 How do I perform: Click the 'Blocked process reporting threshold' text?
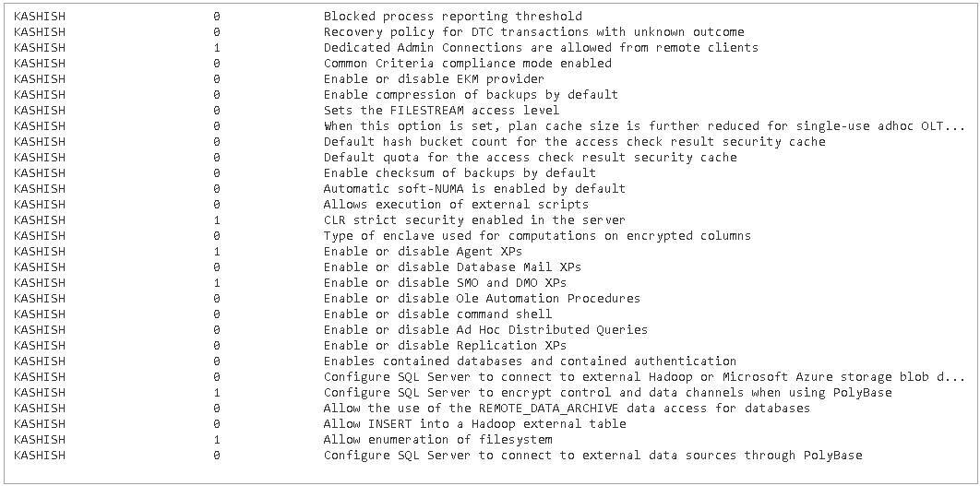pos(452,16)
